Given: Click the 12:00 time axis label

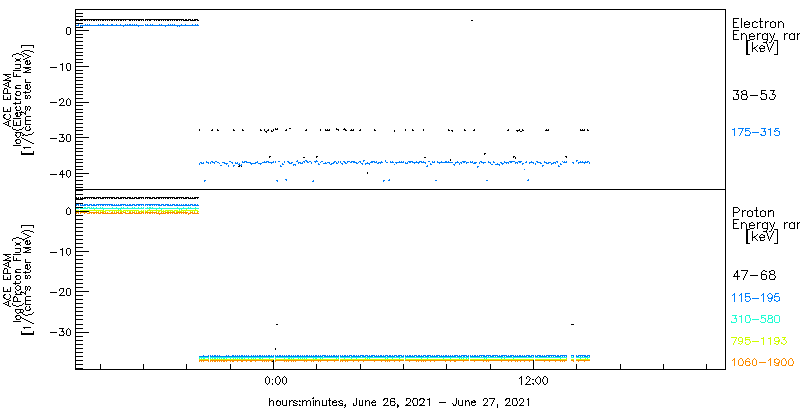Looking at the screenshot, I should (x=533, y=380).
